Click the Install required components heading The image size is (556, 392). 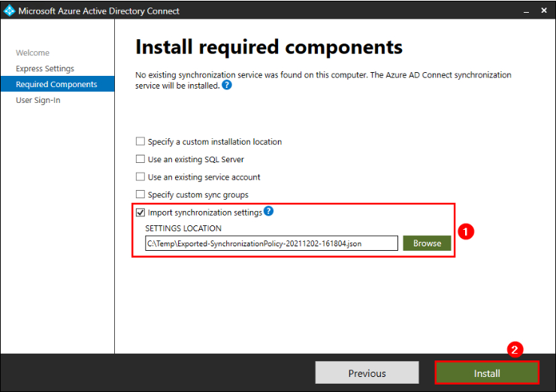[x=269, y=47]
